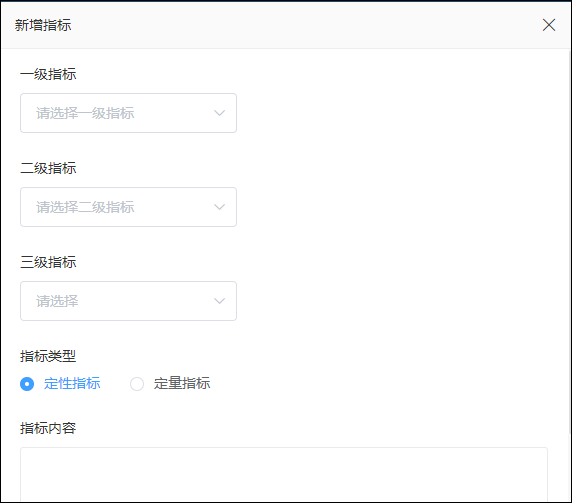Open the 请选择 select box under 三级指标

[128, 301]
